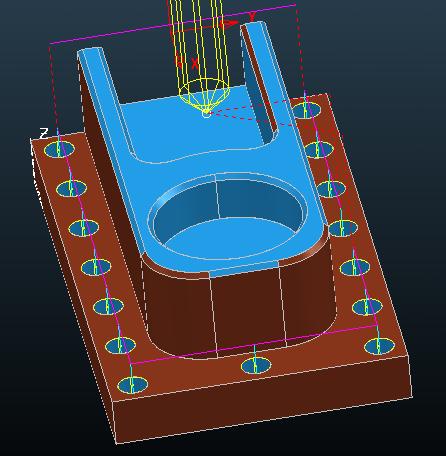
Task: Click the red X axis label
Action: click(x=195, y=63)
